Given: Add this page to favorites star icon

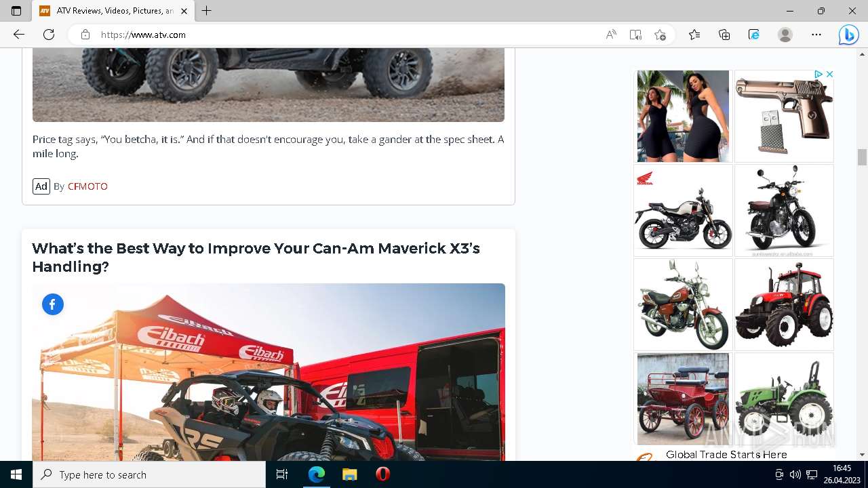Looking at the screenshot, I should point(660,35).
